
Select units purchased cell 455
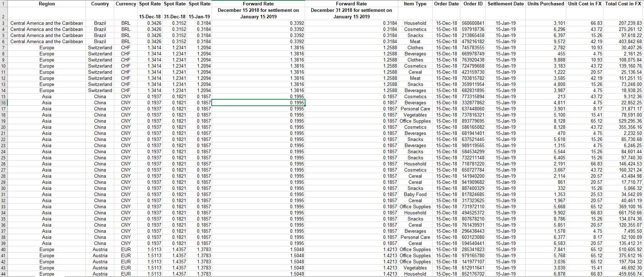[546, 54]
